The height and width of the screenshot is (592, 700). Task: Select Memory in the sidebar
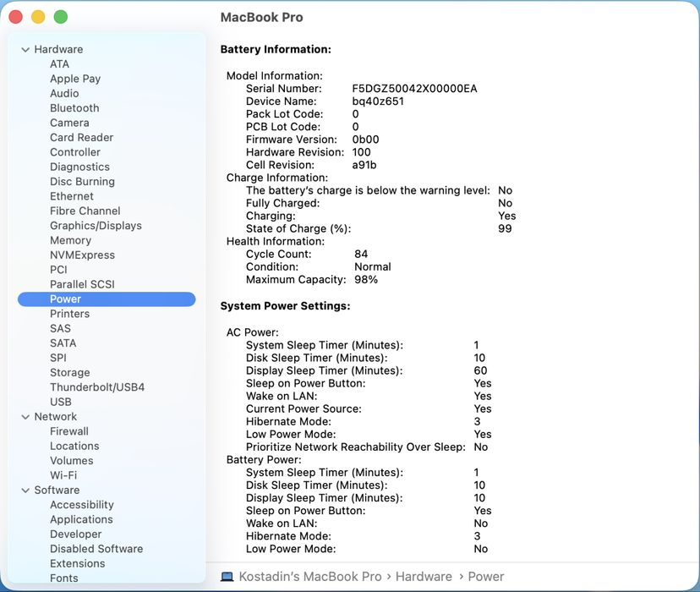[x=70, y=241]
